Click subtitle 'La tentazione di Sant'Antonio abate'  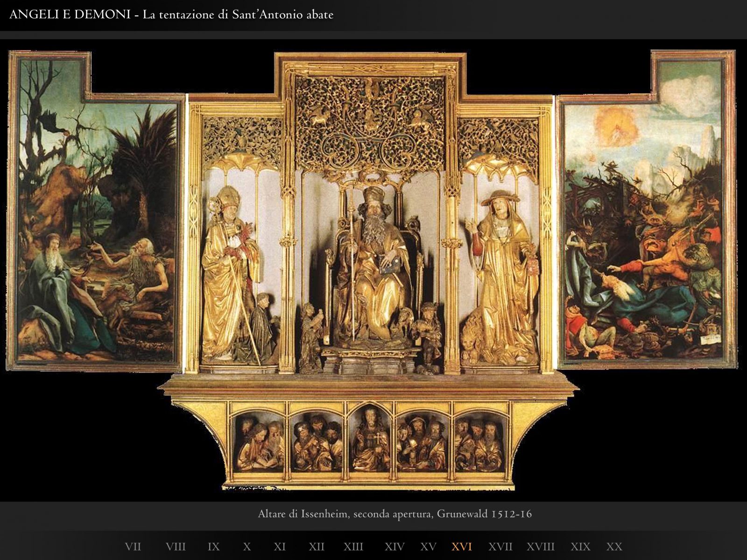pyautogui.click(x=238, y=15)
